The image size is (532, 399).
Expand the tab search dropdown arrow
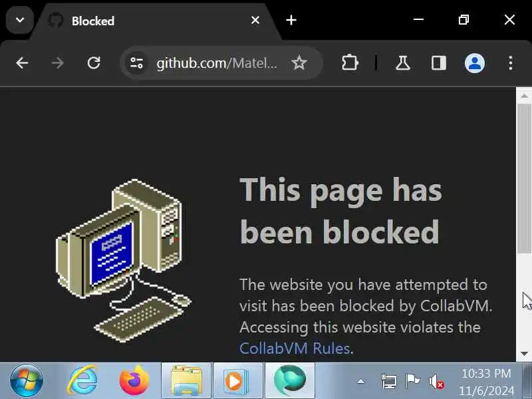[20, 21]
